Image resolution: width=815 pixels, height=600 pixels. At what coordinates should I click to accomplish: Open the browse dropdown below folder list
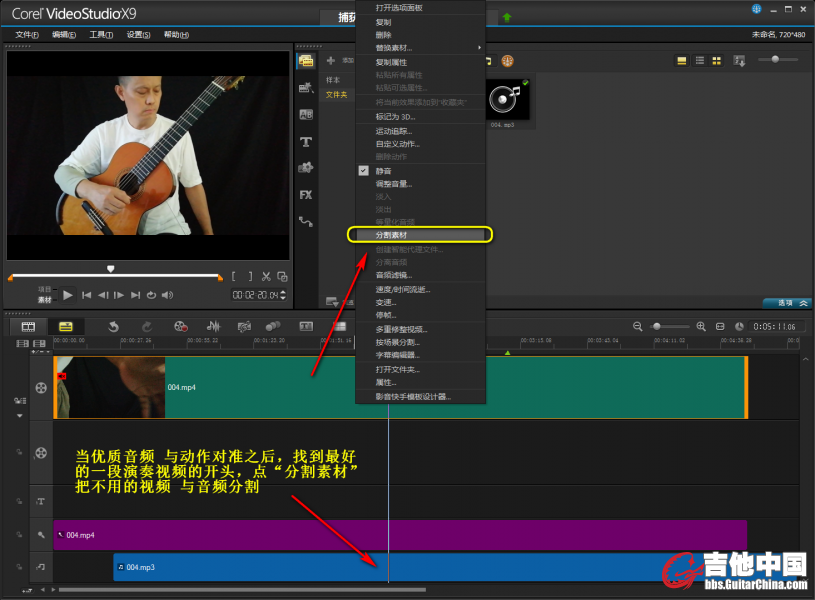(332, 302)
